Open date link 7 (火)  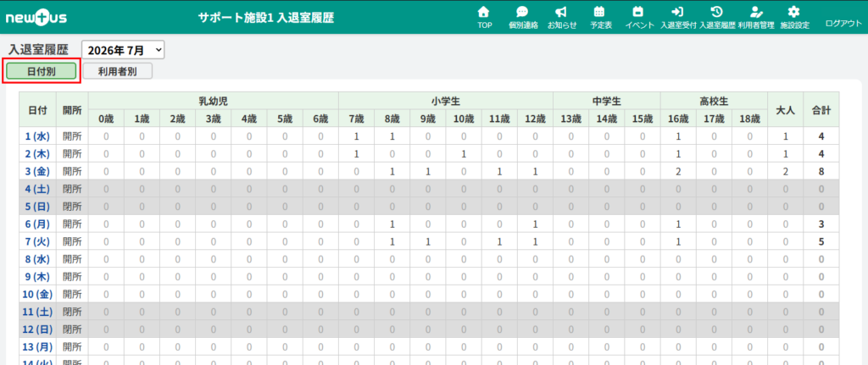[38, 241]
